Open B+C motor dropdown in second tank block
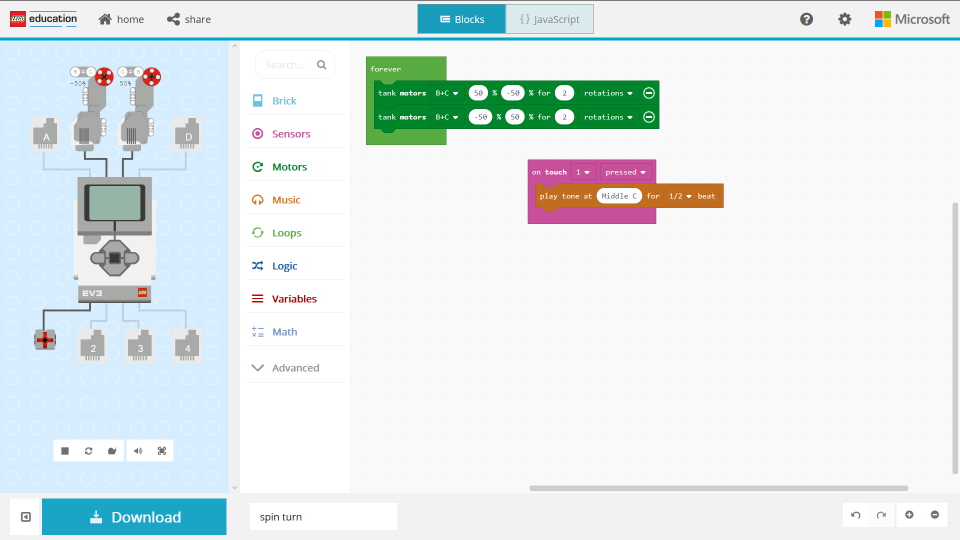 tap(446, 117)
